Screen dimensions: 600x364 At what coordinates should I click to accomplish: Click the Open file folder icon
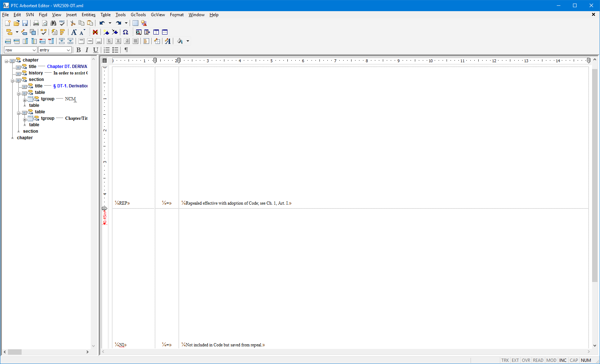tap(16, 23)
